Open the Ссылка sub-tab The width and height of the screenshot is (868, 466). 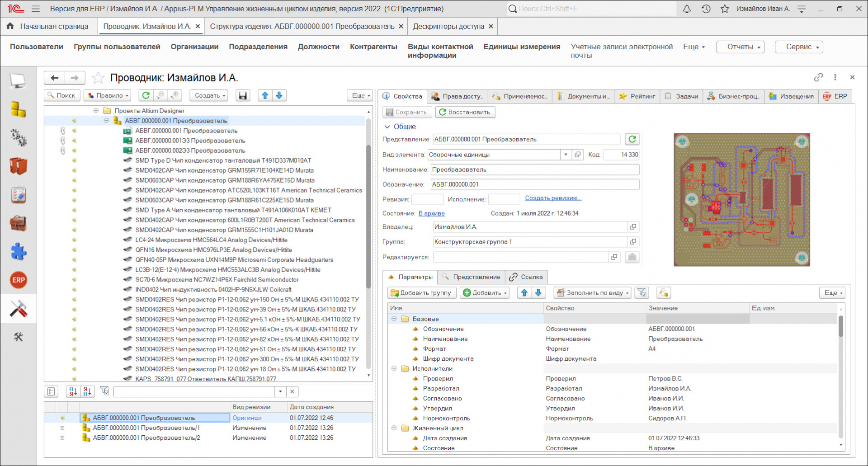pyautogui.click(x=526, y=277)
